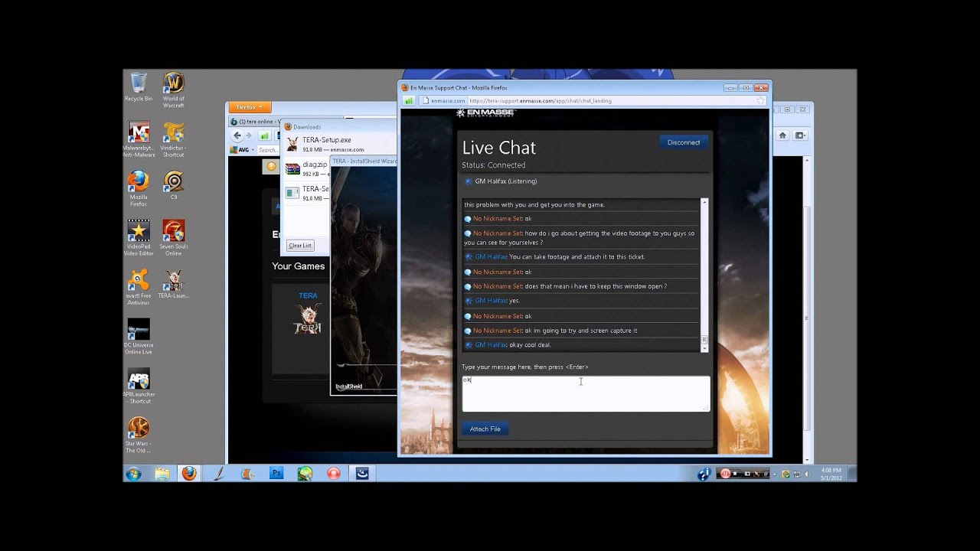The height and width of the screenshot is (551, 980).
Task: Open Windows Explorer from taskbar
Action: click(x=162, y=474)
